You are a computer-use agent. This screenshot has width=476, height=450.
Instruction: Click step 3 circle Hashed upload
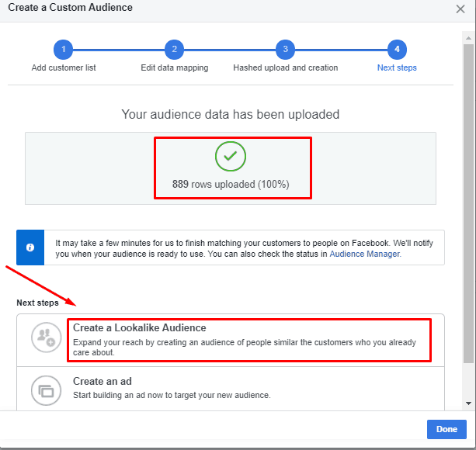pyautogui.click(x=285, y=50)
